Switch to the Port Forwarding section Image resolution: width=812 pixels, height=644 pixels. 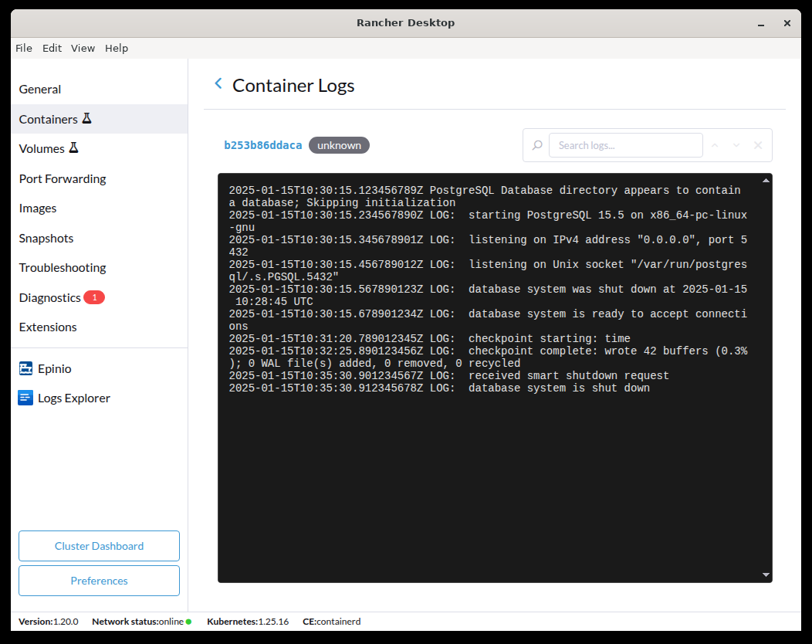[62, 178]
